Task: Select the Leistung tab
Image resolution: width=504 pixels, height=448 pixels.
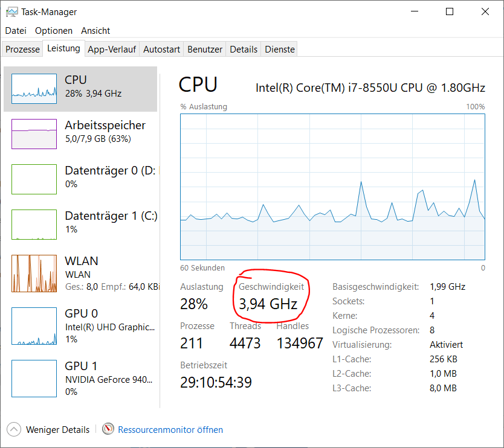Action: (63, 48)
